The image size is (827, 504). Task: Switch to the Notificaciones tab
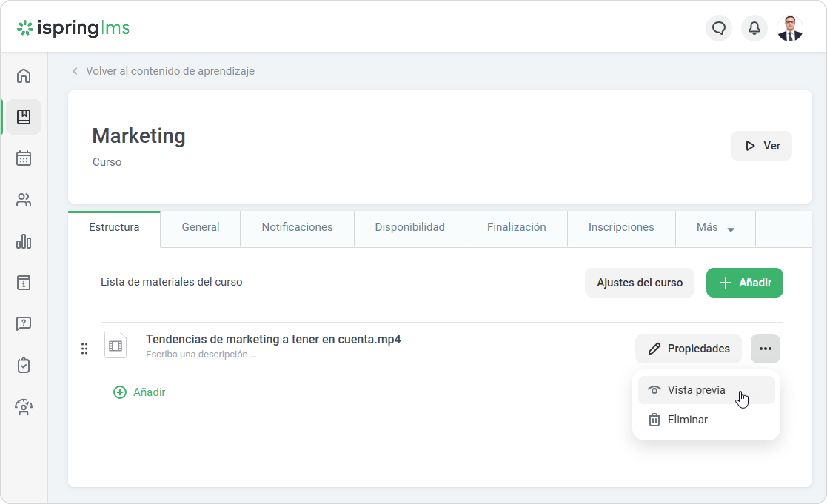[297, 228]
